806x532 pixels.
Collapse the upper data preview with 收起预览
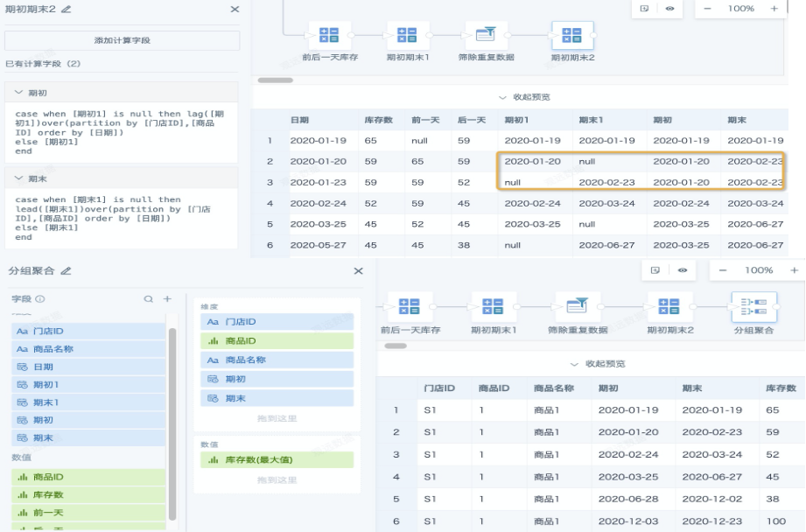(x=524, y=97)
